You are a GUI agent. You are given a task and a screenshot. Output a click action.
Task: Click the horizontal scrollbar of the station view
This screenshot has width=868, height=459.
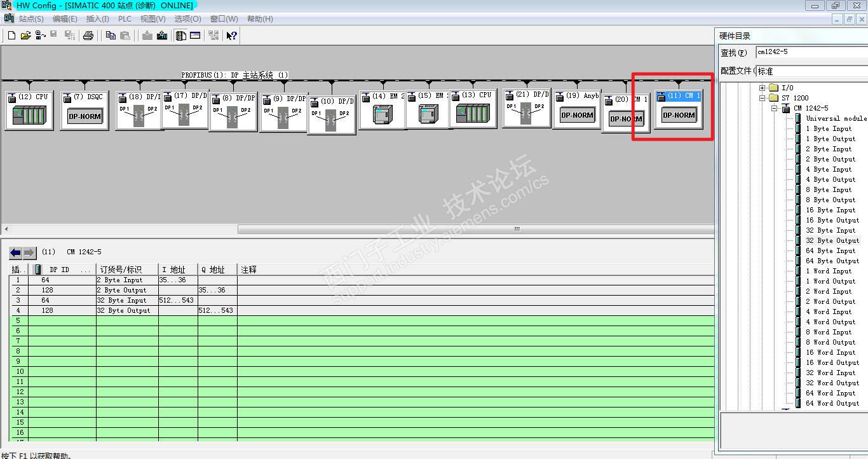pyautogui.click(x=476, y=229)
